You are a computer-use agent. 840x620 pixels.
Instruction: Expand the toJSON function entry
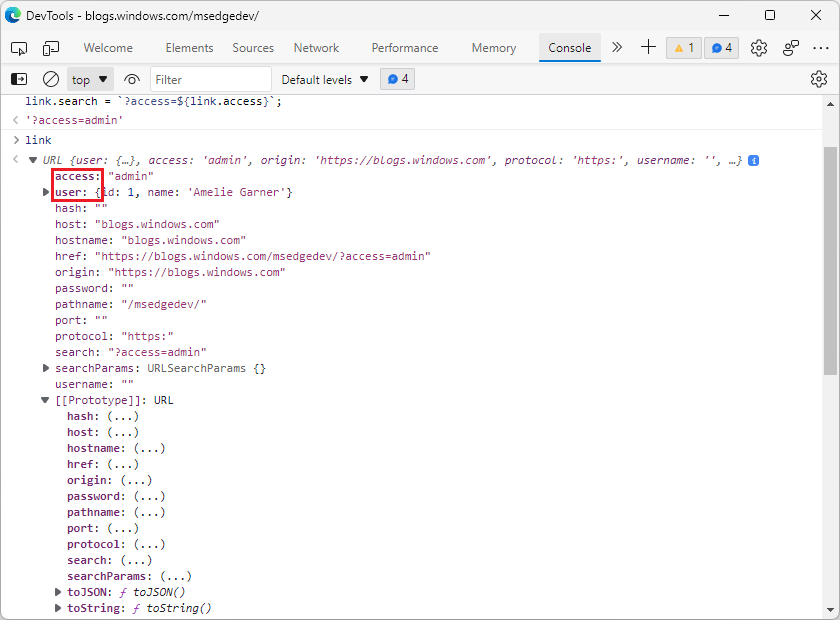point(58,592)
